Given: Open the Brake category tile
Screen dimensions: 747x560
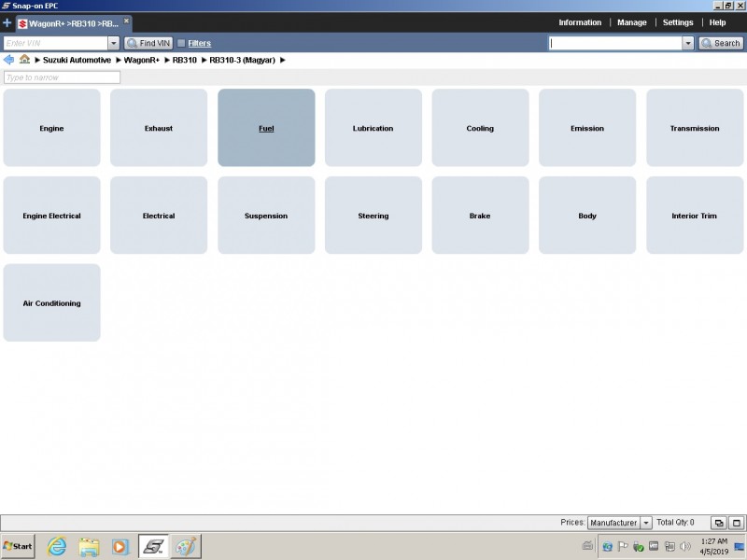Looking at the screenshot, I should [480, 216].
